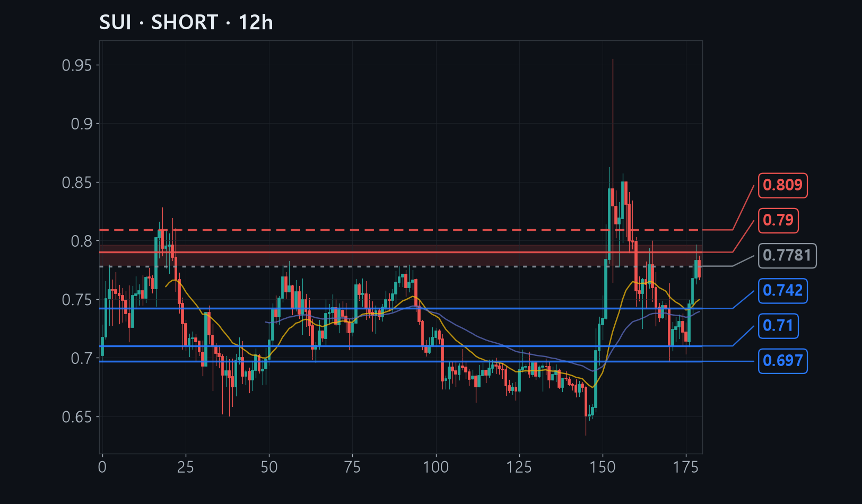
Task: Click the blue 0.742 price label
Action: pos(782,291)
